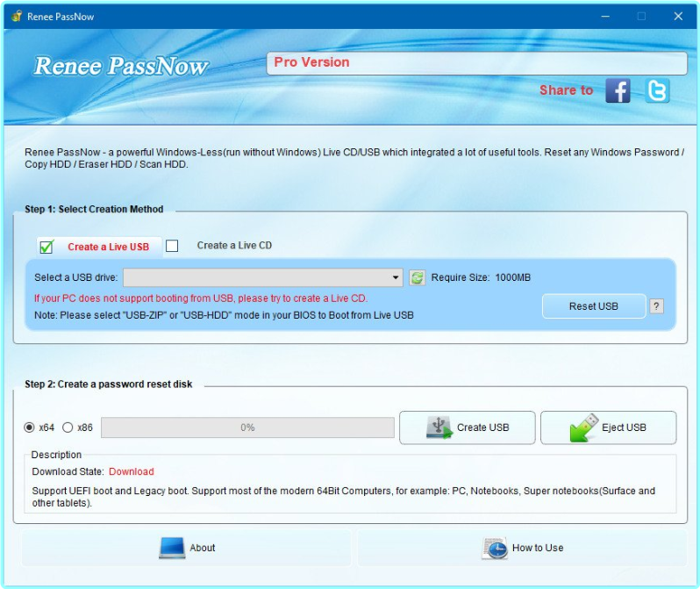This screenshot has width=700, height=589.
Task: Enable the Create a Live USB checkbox
Action: point(47,247)
